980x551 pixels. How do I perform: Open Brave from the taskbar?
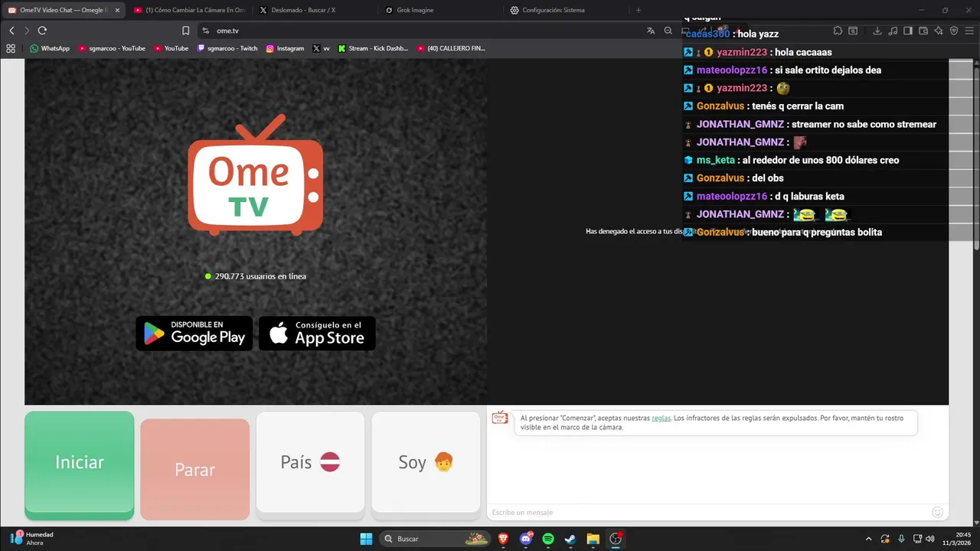point(504,539)
